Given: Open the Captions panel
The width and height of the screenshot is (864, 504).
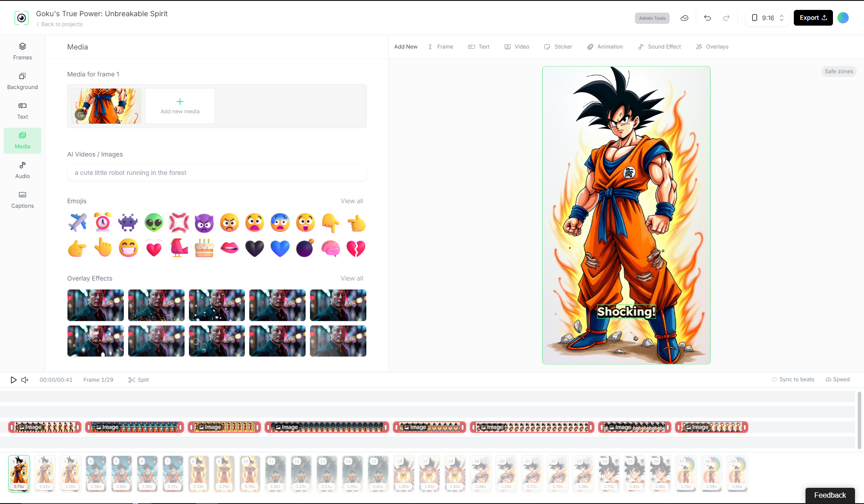Looking at the screenshot, I should click(22, 200).
